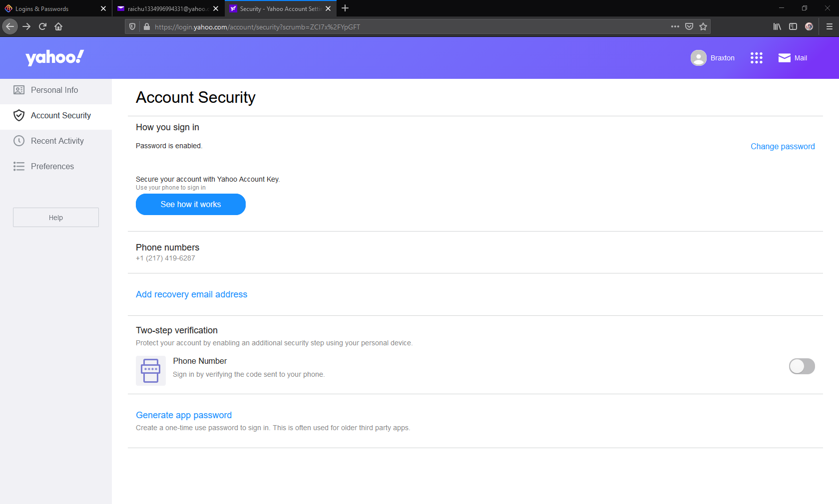Switch to Logins & Passwords tab
Image resolution: width=839 pixels, height=504 pixels.
(49, 8)
